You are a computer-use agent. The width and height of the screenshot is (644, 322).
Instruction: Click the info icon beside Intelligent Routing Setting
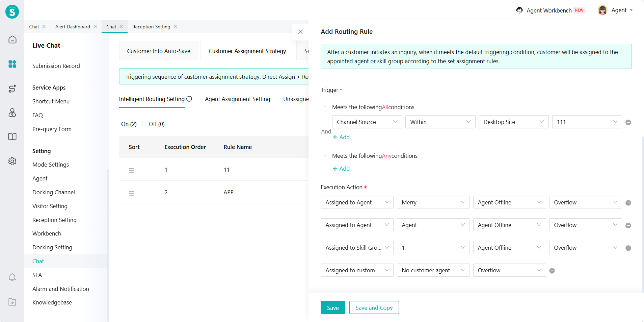pos(189,99)
